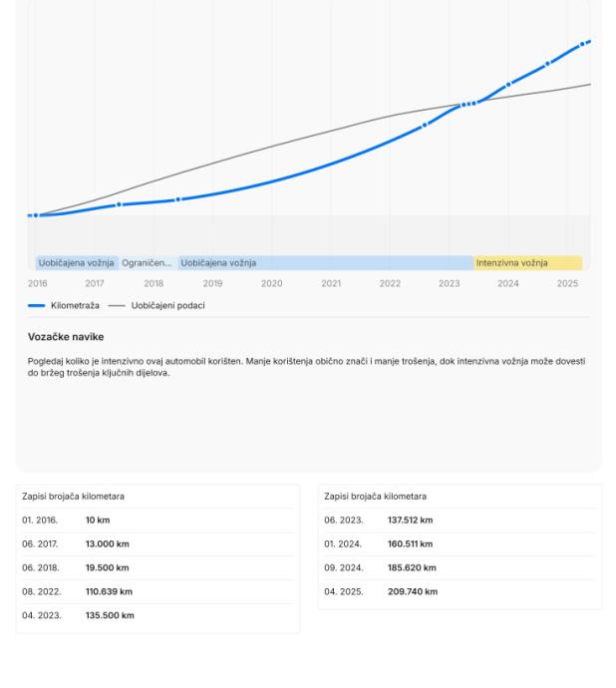Select the 08. 2022. 110.639 km record
The image size is (616, 688).
click(x=157, y=592)
